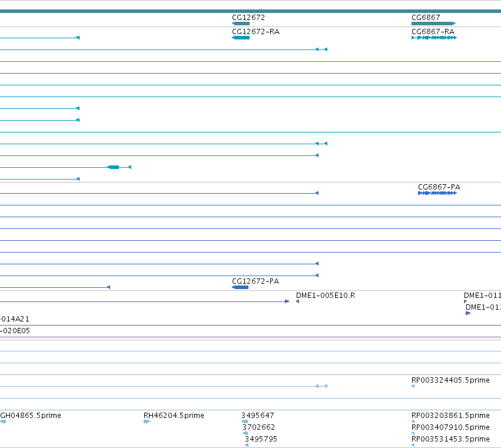Click the RP003531453.5prime label
This screenshot has height=448, width=501.
tap(450, 439)
